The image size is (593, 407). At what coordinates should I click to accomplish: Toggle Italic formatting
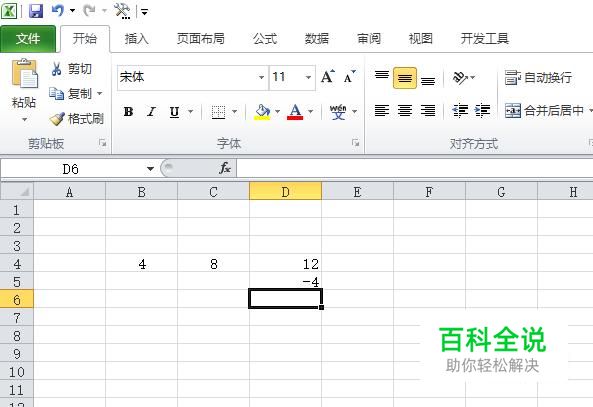(x=152, y=112)
